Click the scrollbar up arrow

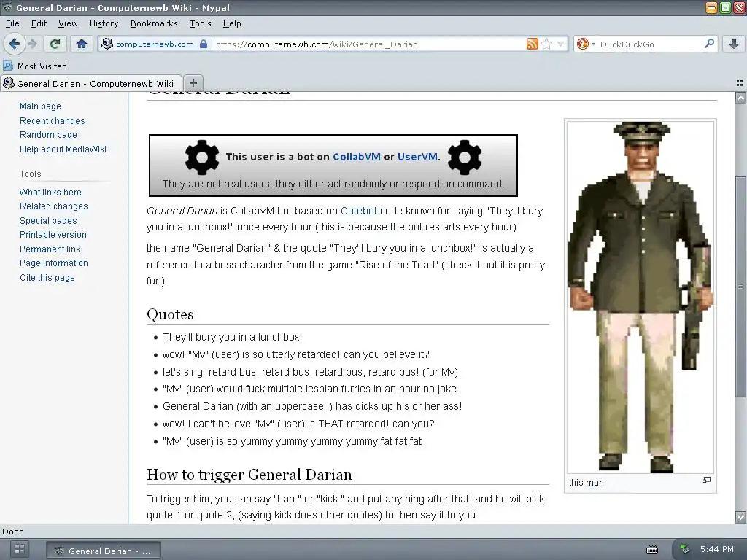click(x=740, y=98)
